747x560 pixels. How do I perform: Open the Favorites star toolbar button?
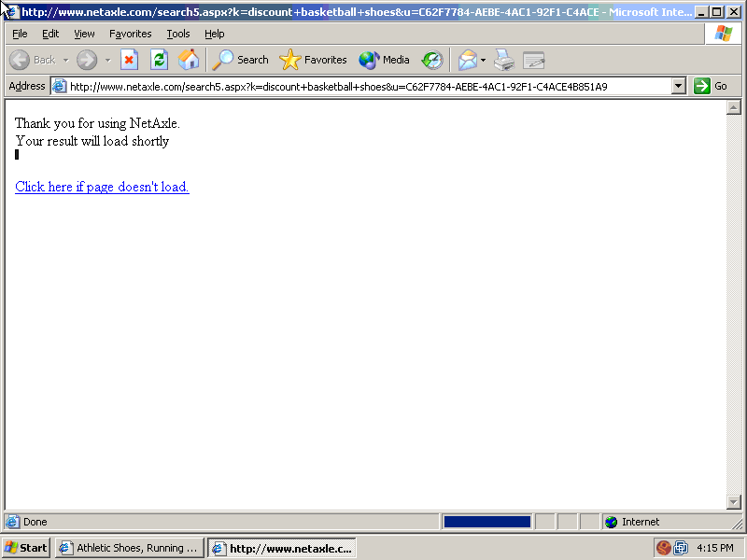(313, 60)
